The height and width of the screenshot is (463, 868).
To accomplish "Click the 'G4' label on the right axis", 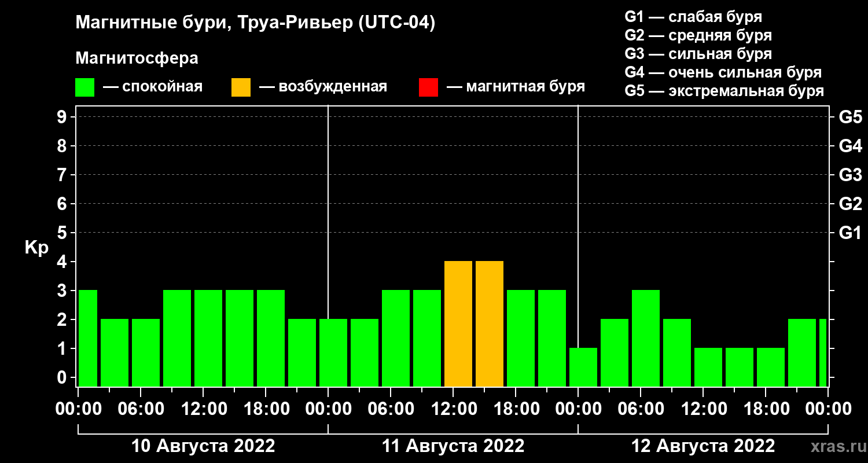I will (850, 146).
